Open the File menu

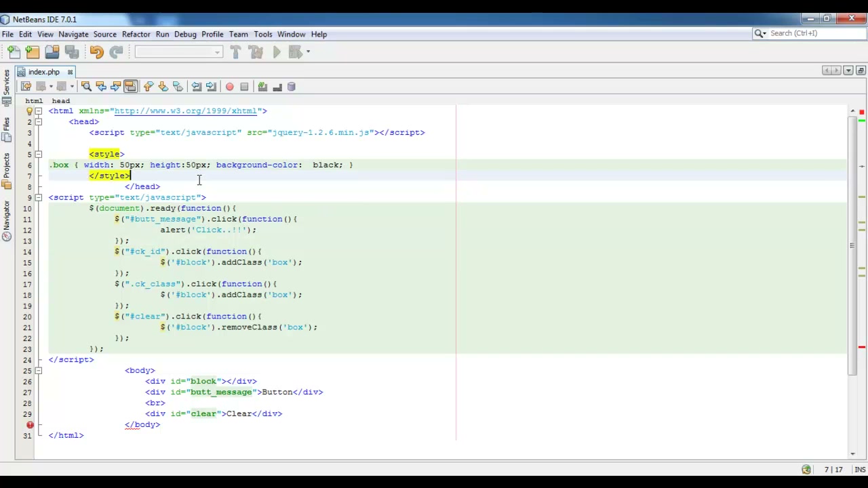[7, 34]
